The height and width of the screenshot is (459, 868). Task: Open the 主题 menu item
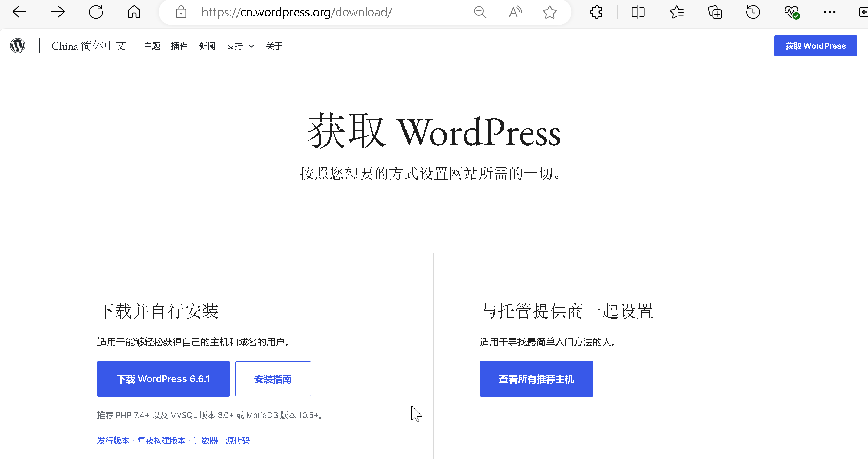coord(152,46)
